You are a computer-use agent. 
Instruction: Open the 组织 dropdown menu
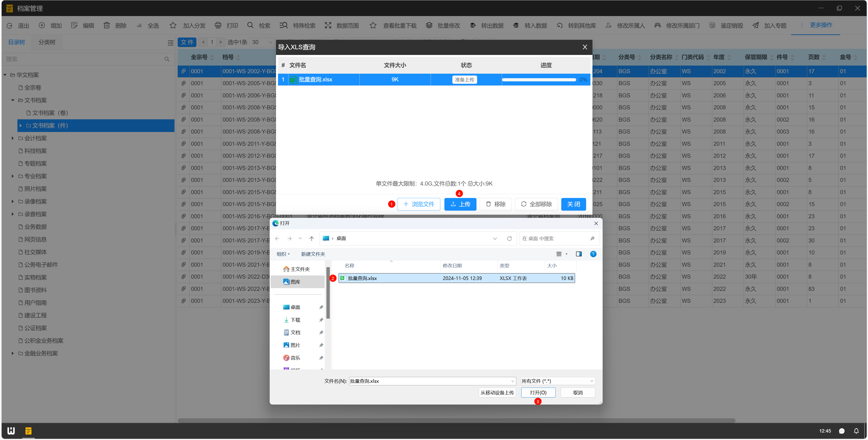pos(283,254)
